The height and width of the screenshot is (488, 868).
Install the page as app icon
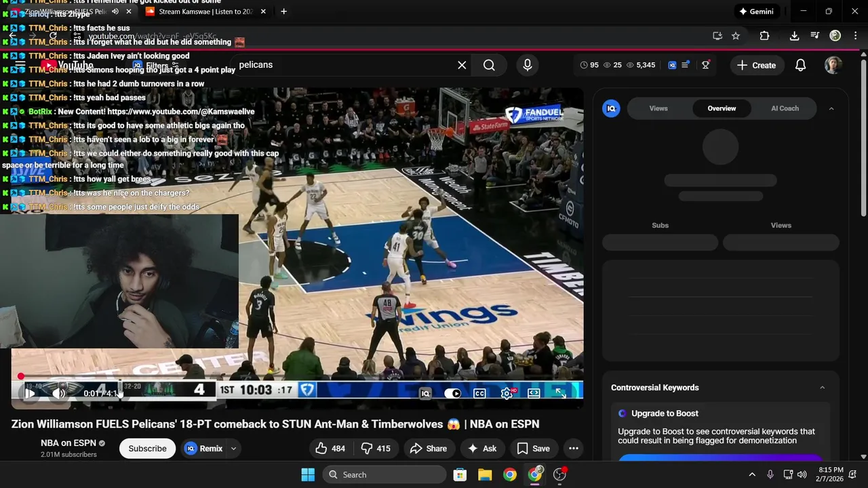(x=717, y=36)
